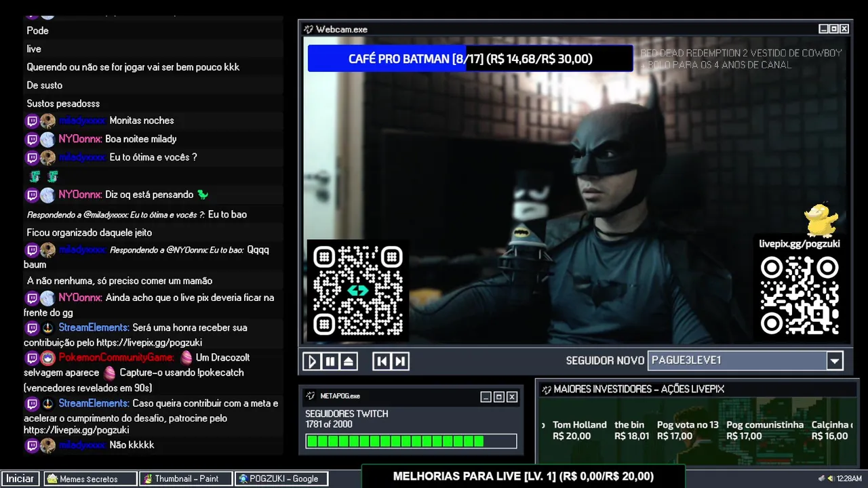This screenshot has width=868, height=488.
Task: Click the StreamElements badge in "Caso queira contribuir" message
Action: tap(47, 404)
